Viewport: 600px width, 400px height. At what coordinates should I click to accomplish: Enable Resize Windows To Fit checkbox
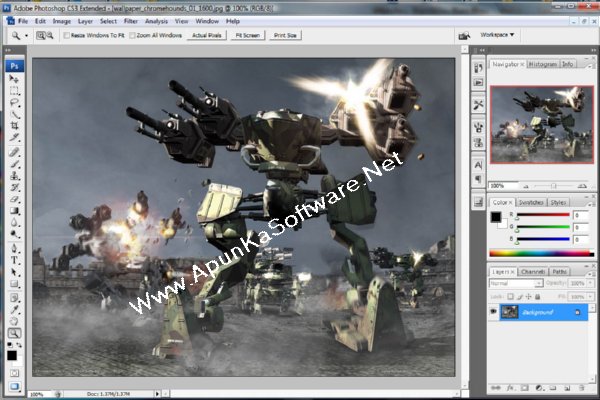pyautogui.click(x=67, y=35)
